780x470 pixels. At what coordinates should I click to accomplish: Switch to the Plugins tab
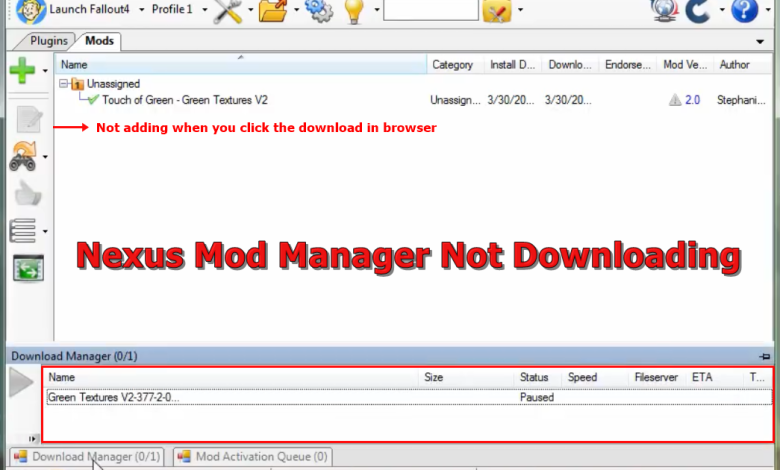pos(48,41)
